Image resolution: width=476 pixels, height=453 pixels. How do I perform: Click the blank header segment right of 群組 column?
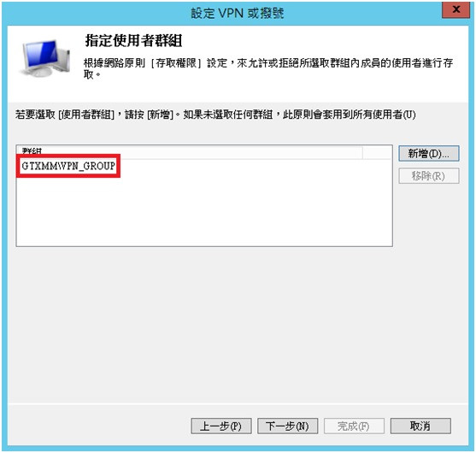377,152
